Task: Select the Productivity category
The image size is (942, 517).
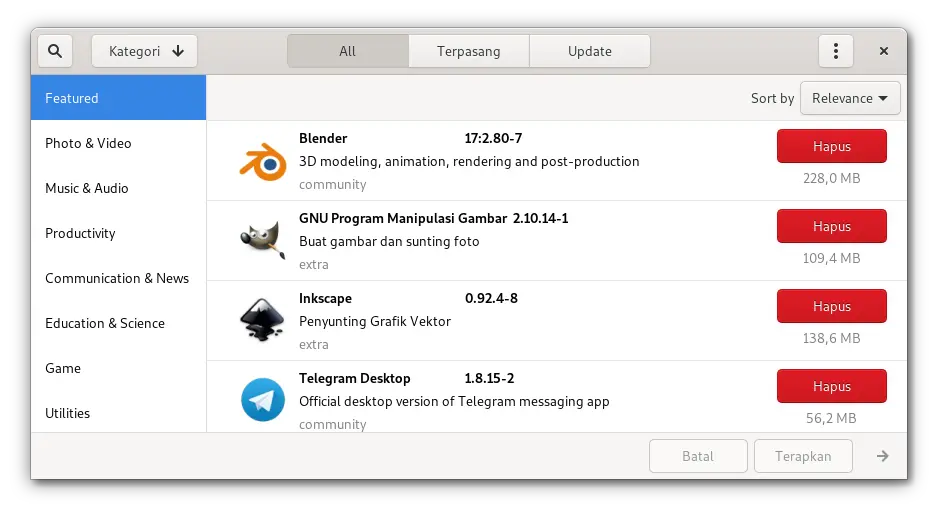Action: point(118,233)
